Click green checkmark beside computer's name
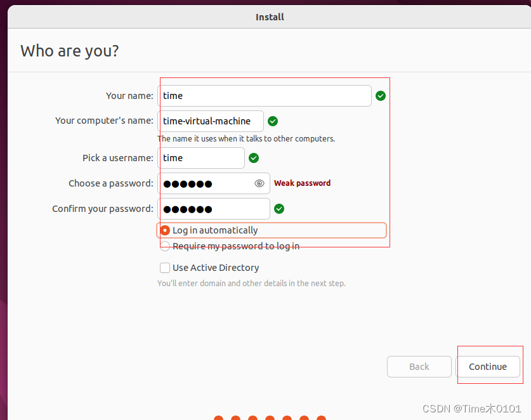The width and height of the screenshot is (531, 420). coord(273,121)
